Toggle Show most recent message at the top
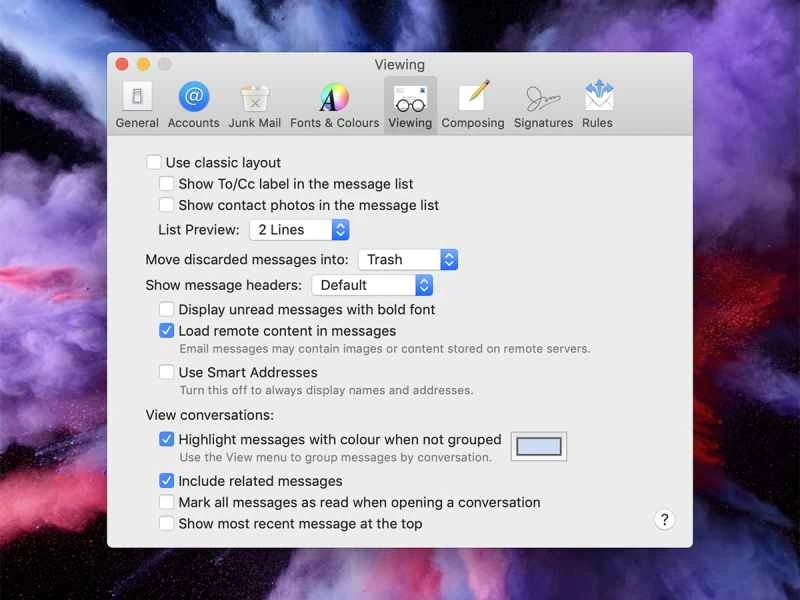This screenshot has width=800, height=600. click(167, 523)
